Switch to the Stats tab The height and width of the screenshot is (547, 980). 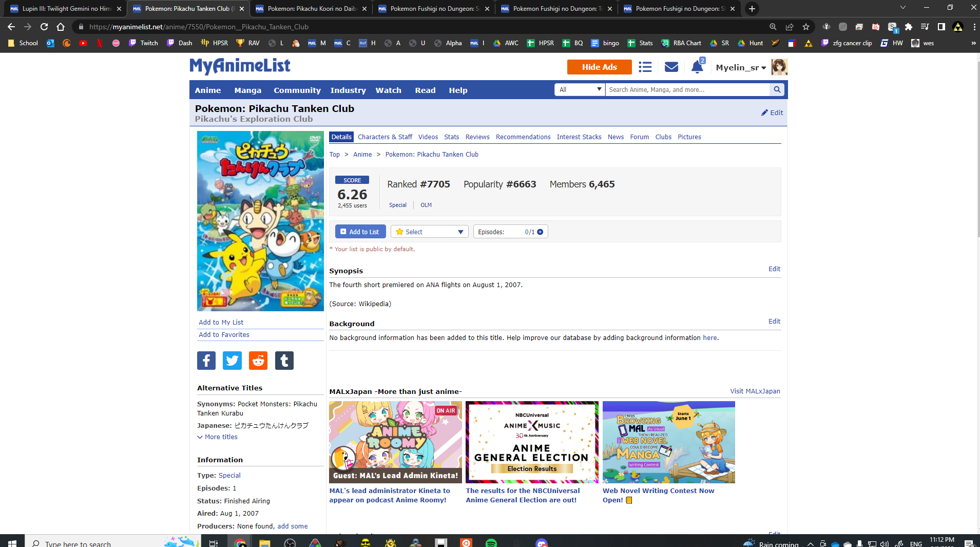[x=452, y=137]
